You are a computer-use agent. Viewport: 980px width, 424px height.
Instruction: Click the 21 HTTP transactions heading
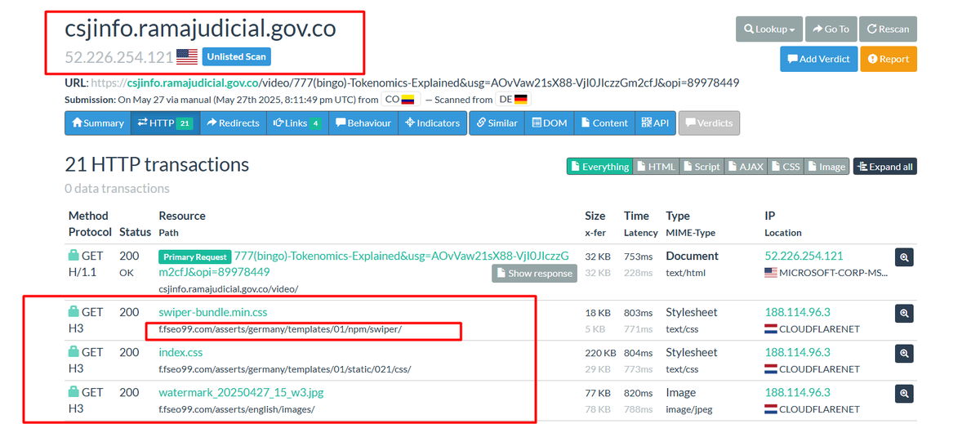click(157, 164)
